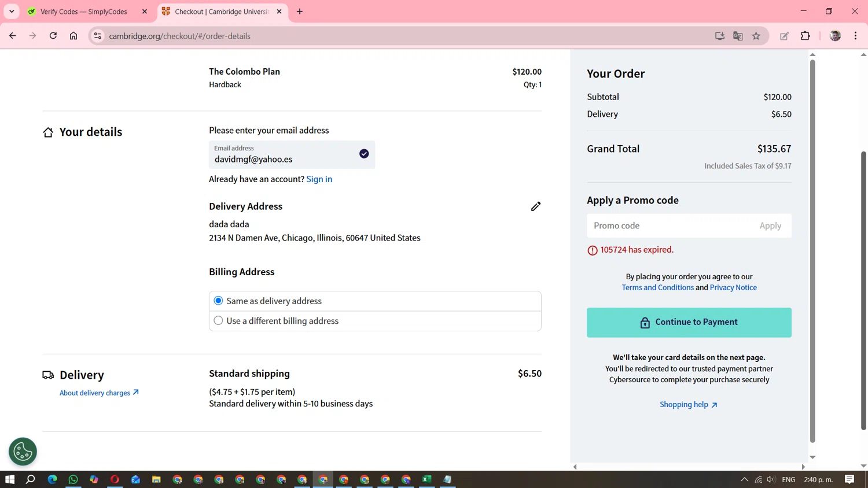Close the Cambridge Checkout tab
This screenshot has height=488, width=868.
(279, 12)
